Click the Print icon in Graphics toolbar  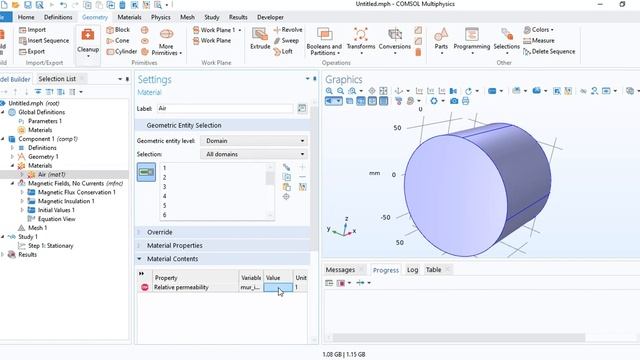(x=465, y=101)
